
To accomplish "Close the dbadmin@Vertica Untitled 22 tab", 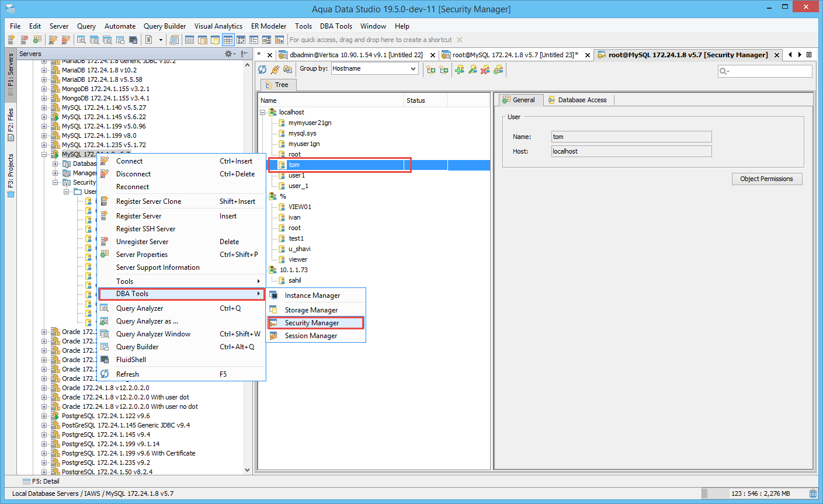I will [433, 55].
